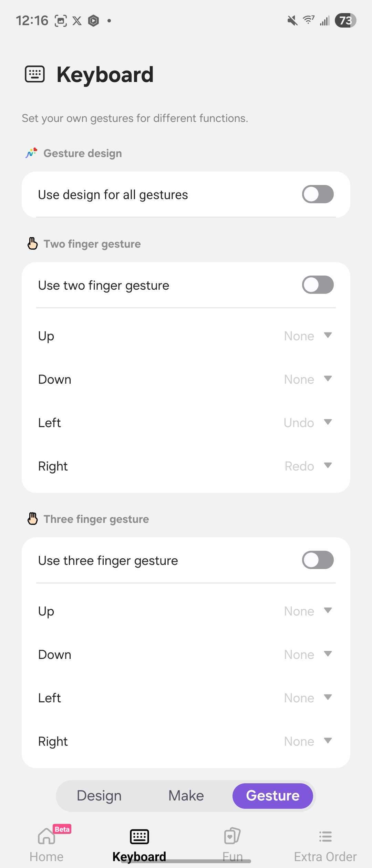Open the Extra Order list icon
The image size is (372, 868).
[325, 836]
